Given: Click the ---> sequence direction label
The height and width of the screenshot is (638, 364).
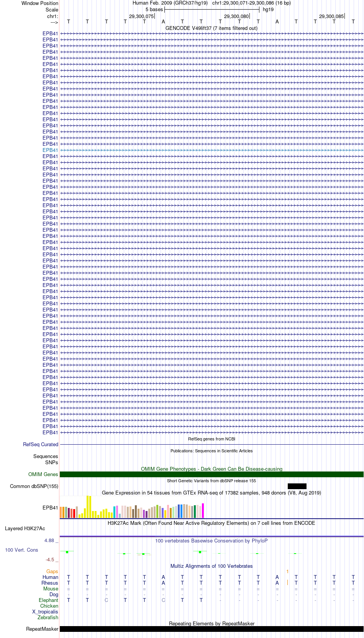Looking at the screenshot, I should 54,22.
